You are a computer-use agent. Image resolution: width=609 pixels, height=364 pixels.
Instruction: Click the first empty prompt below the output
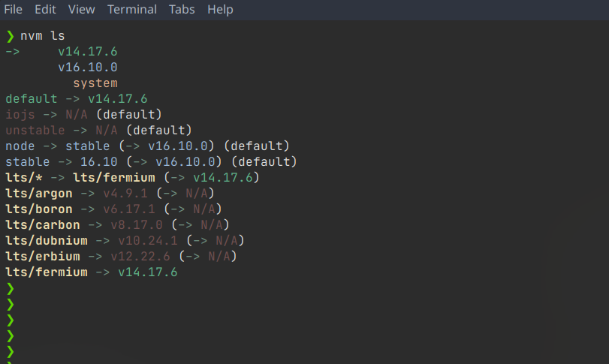pyautogui.click(x=10, y=288)
